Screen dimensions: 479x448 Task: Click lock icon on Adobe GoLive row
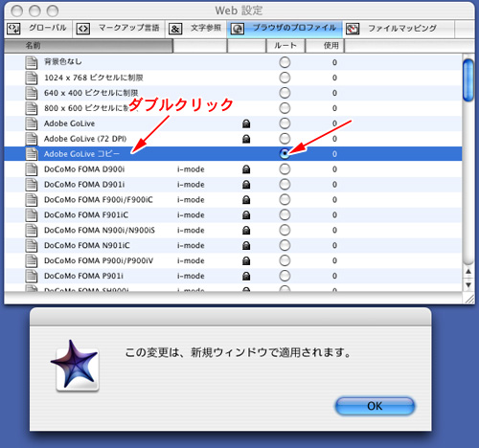pyautogui.click(x=246, y=123)
